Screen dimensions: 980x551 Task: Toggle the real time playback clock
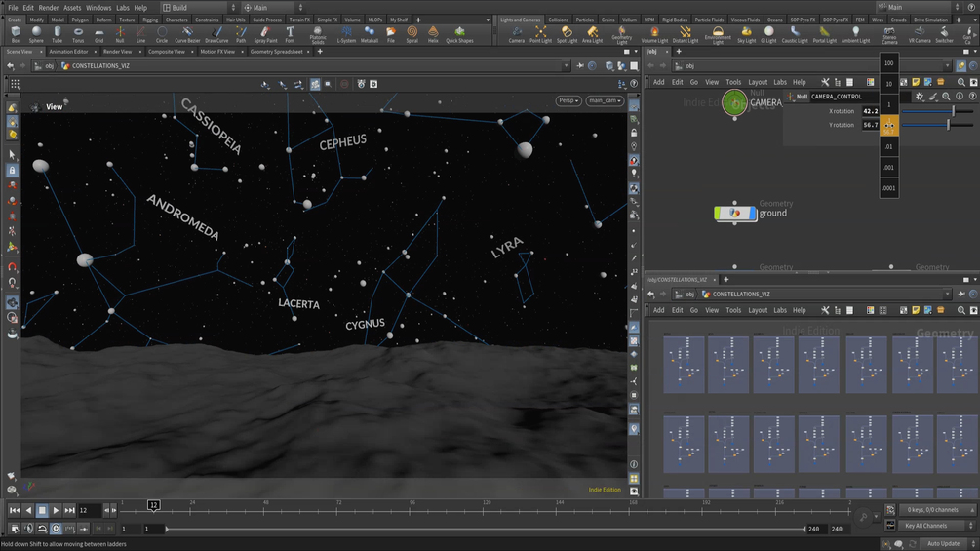click(x=56, y=529)
